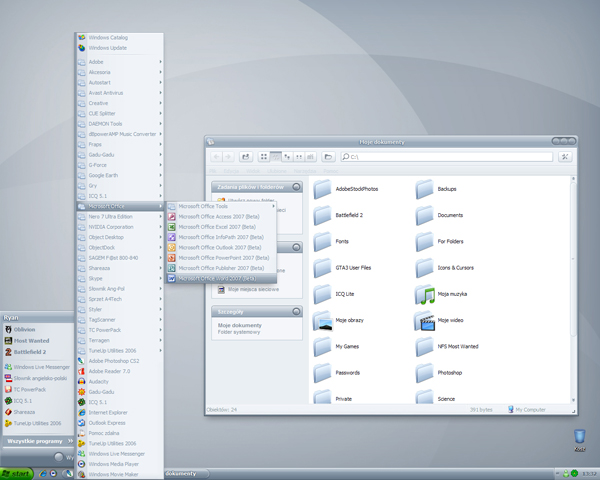600x480 pixels.
Task: Open the Edycja menu
Action: coord(231,171)
